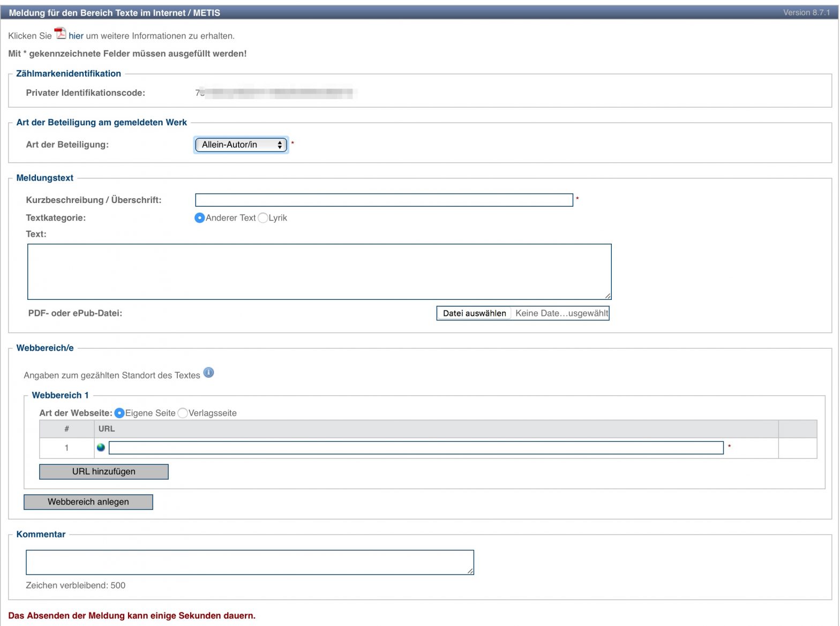Click into the large Text area

click(x=319, y=271)
